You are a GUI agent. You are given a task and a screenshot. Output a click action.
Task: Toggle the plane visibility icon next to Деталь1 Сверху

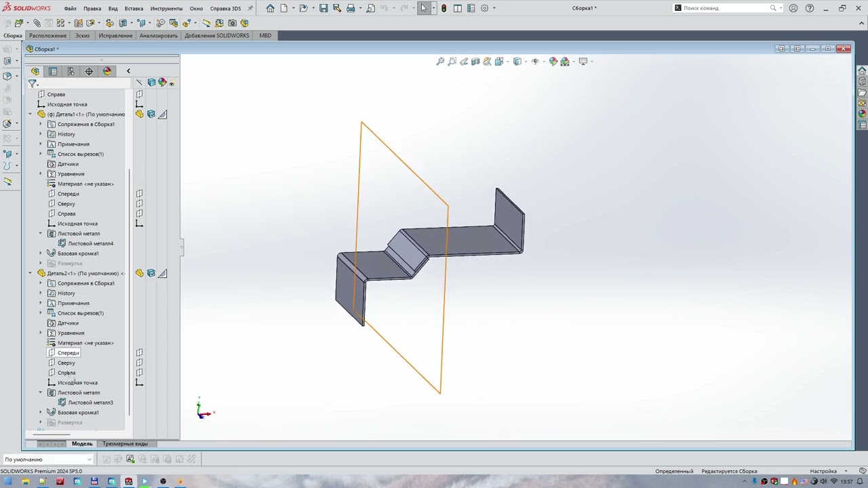click(x=140, y=203)
